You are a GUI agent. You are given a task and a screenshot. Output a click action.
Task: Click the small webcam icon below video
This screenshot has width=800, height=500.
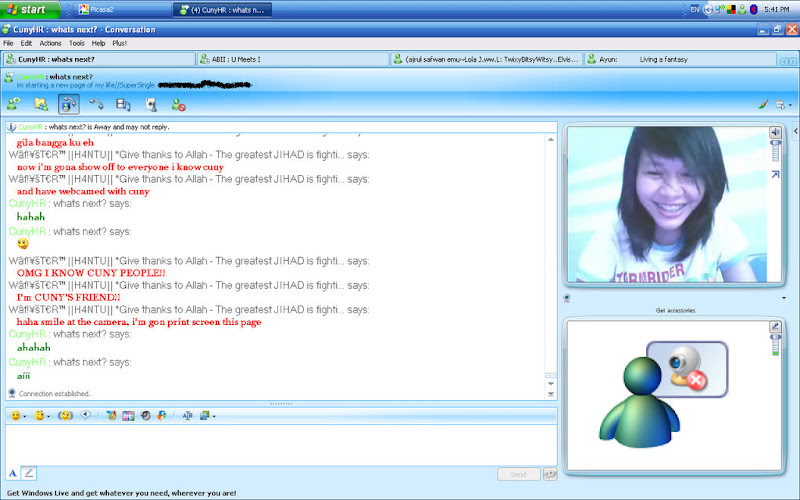(566, 298)
